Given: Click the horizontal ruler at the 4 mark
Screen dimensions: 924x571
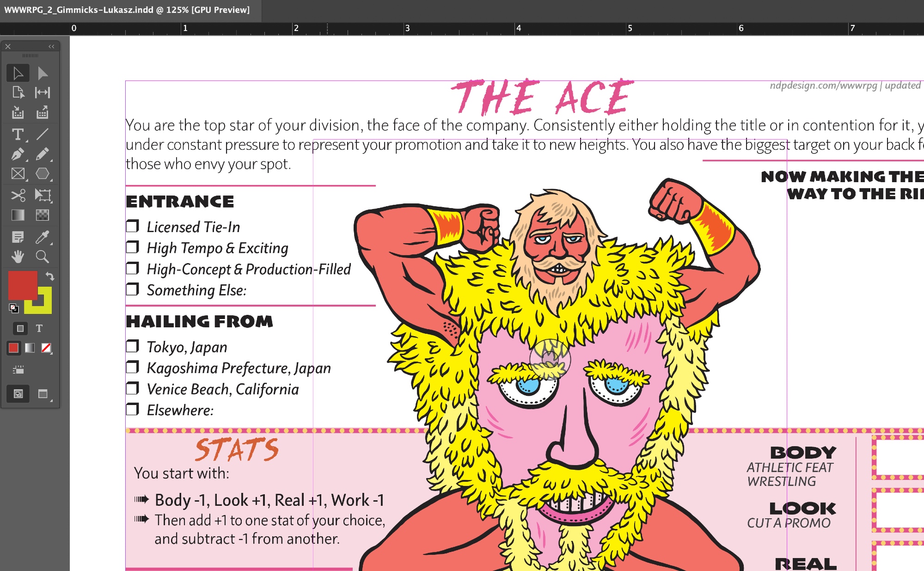Looking at the screenshot, I should point(519,28).
